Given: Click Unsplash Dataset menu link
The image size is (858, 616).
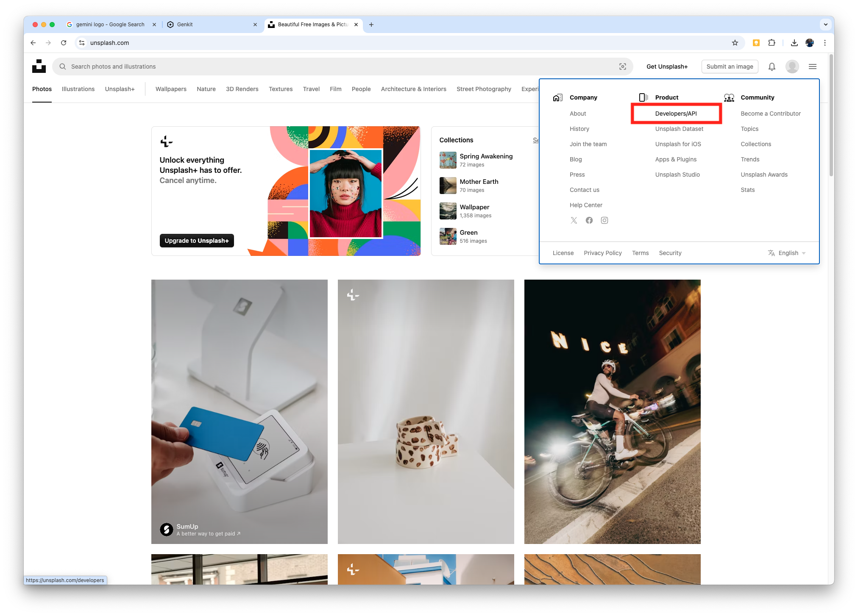Looking at the screenshot, I should click(x=679, y=129).
